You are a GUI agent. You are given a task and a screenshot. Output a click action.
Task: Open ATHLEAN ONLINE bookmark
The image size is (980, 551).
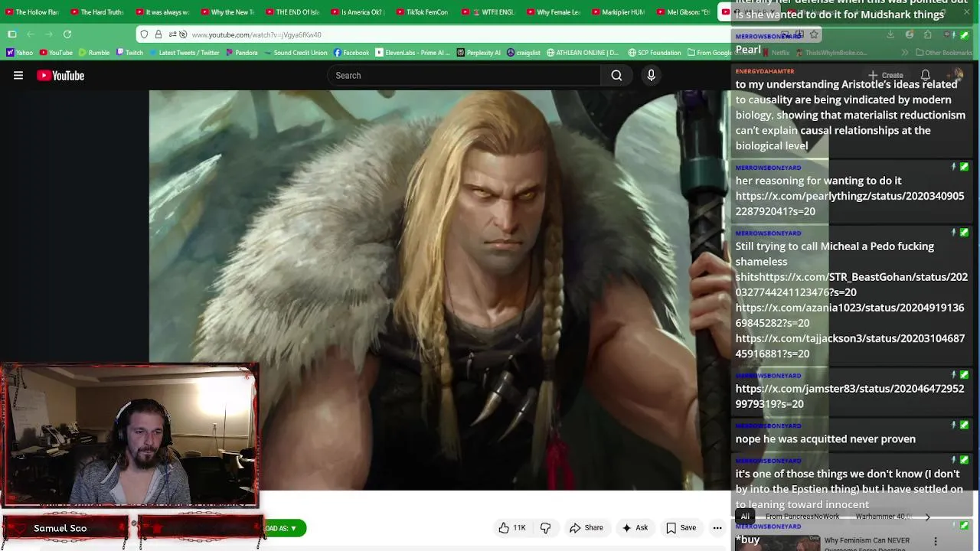click(x=583, y=53)
